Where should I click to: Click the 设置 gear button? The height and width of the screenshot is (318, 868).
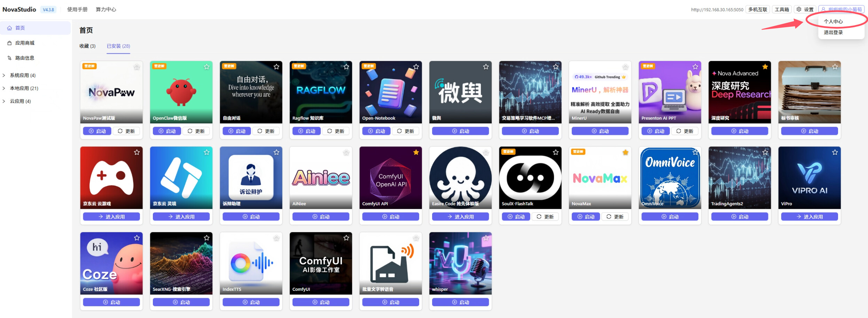point(804,9)
